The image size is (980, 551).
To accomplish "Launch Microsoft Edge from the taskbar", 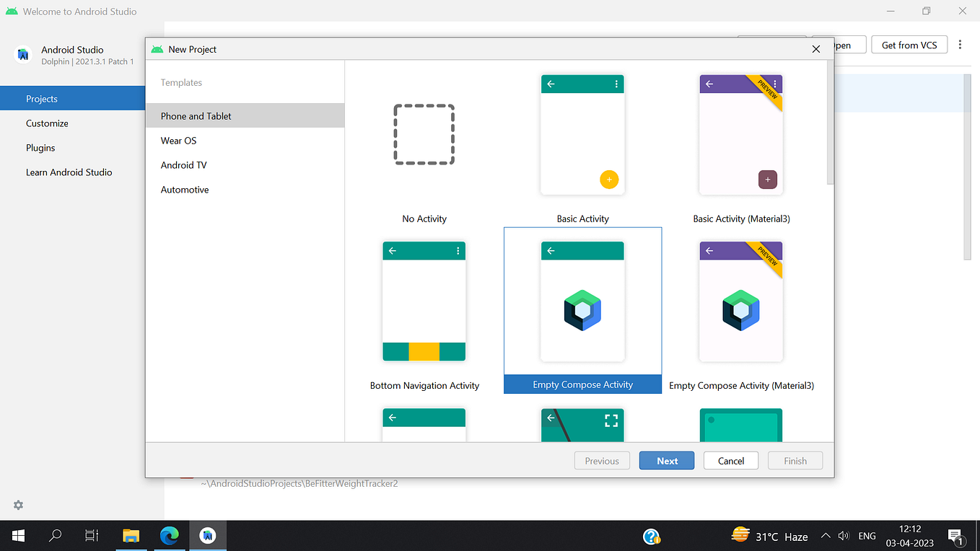I will [x=170, y=536].
